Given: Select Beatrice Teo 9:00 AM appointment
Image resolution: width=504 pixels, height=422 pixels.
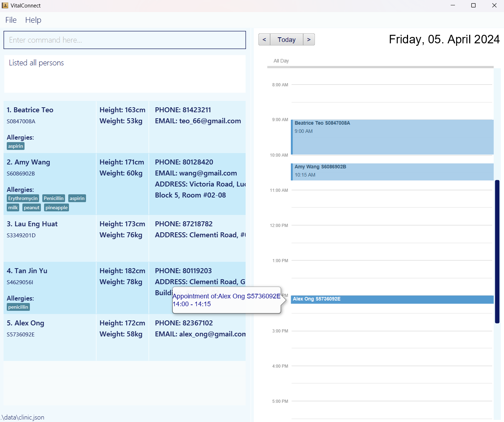Looking at the screenshot, I should [x=392, y=137].
